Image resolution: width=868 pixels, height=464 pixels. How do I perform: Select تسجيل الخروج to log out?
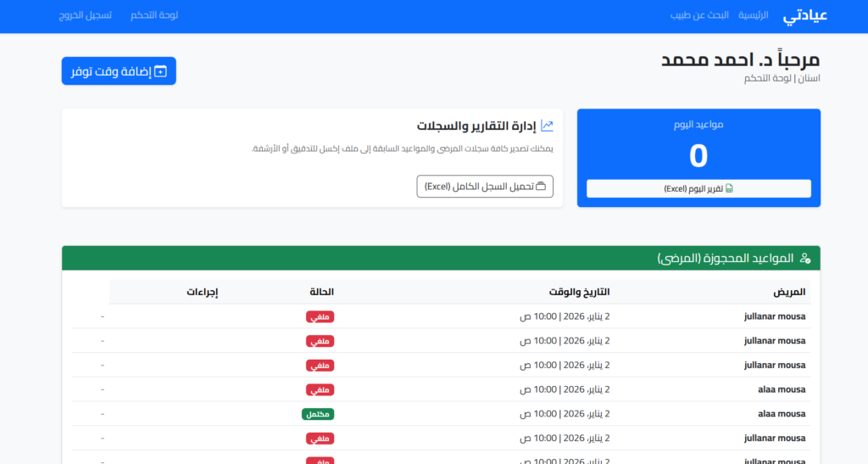pyautogui.click(x=86, y=15)
